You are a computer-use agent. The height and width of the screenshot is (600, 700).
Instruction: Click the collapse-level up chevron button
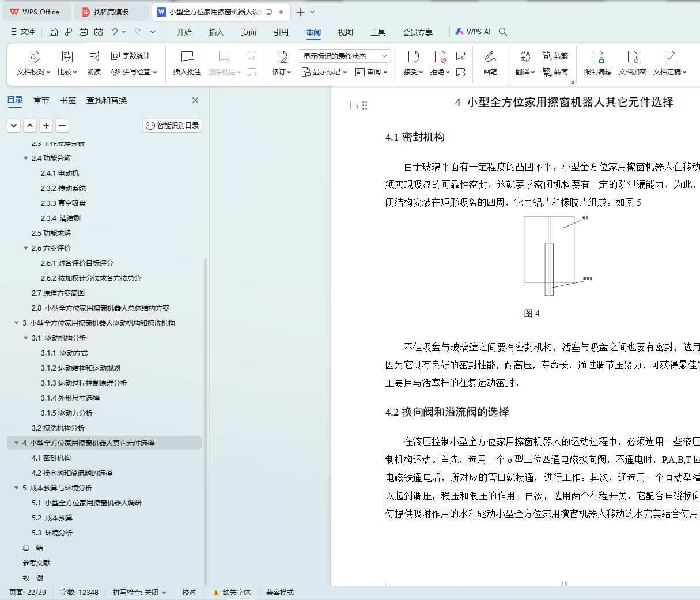[30, 125]
